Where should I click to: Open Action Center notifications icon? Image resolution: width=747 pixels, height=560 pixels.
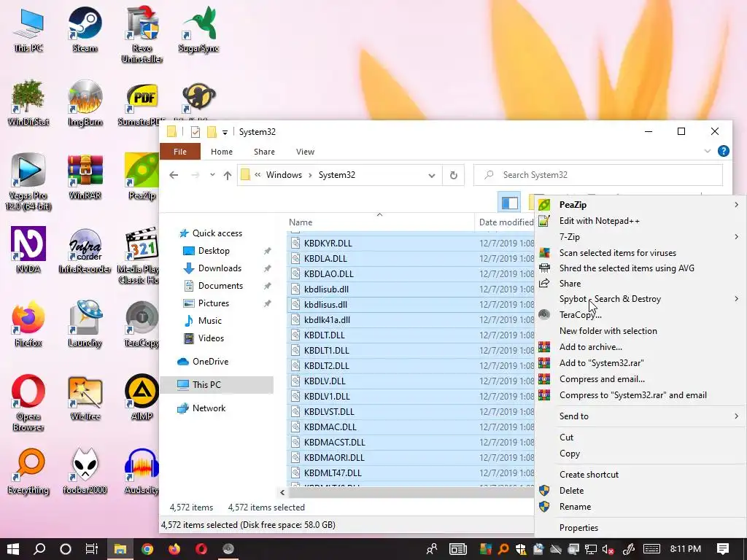click(723, 549)
